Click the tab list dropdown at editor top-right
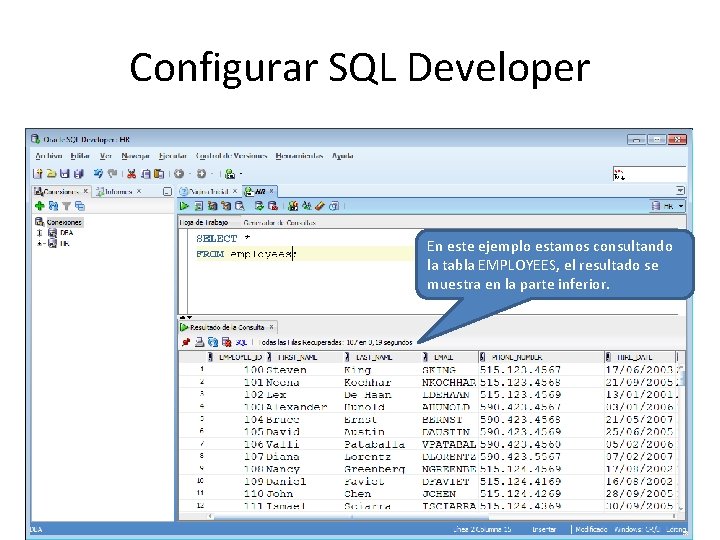720x540 pixels. 680,191
